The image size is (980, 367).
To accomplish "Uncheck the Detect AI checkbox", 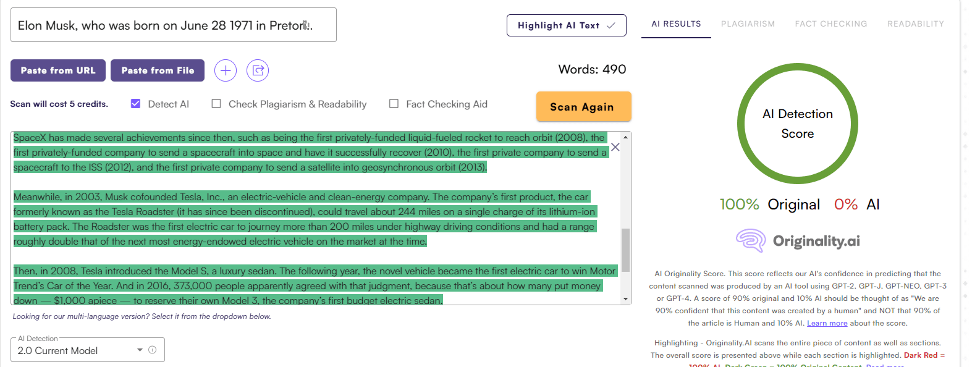I will coord(136,104).
